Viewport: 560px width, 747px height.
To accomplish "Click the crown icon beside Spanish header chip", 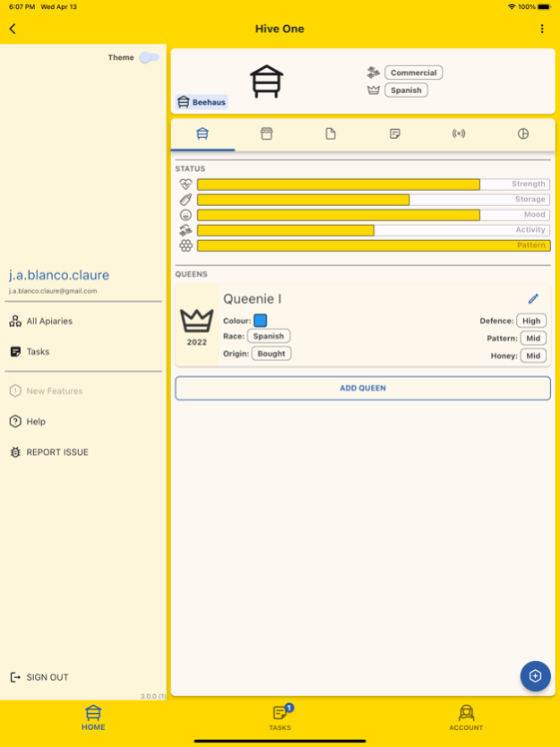I will pyautogui.click(x=374, y=90).
